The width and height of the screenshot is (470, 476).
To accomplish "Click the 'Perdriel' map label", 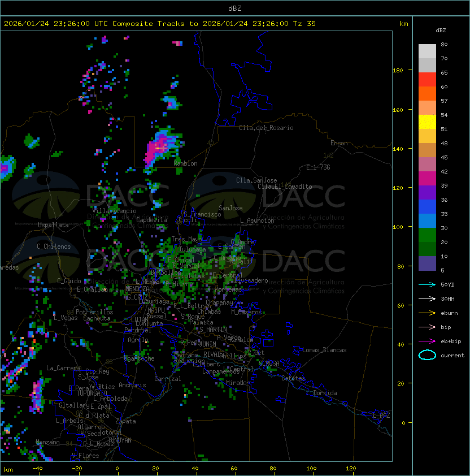I will [x=138, y=330].
